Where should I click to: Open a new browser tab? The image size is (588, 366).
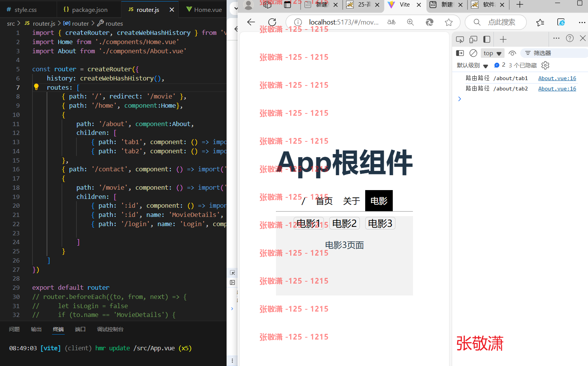click(x=519, y=5)
